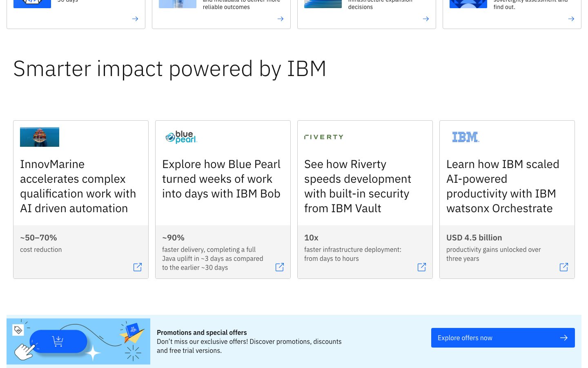This screenshot has height=368, width=588.
Task: Open the external link icon on Blue Pearl card
Action: click(x=280, y=267)
